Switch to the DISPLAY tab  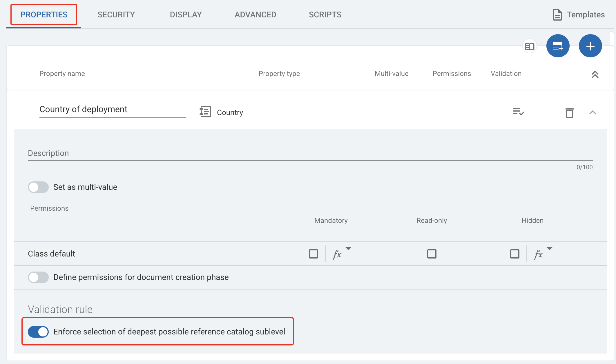click(x=186, y=14)
